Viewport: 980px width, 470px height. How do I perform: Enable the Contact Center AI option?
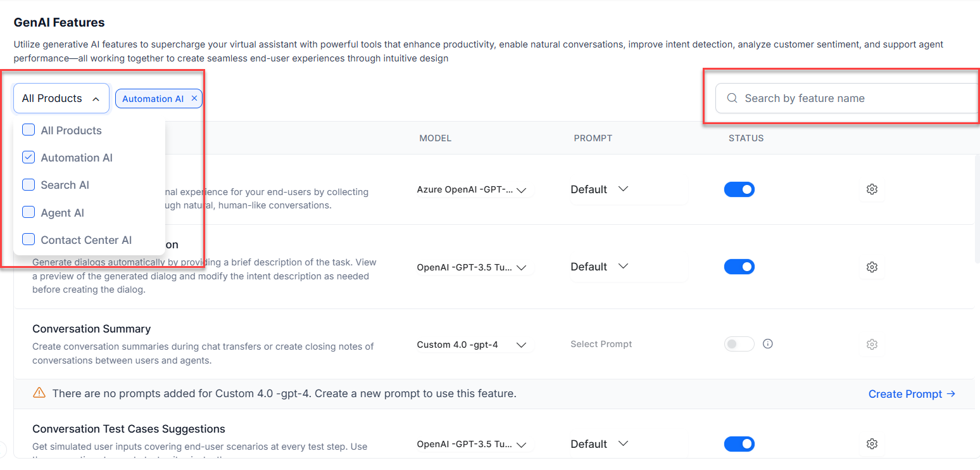coord(28,239)
